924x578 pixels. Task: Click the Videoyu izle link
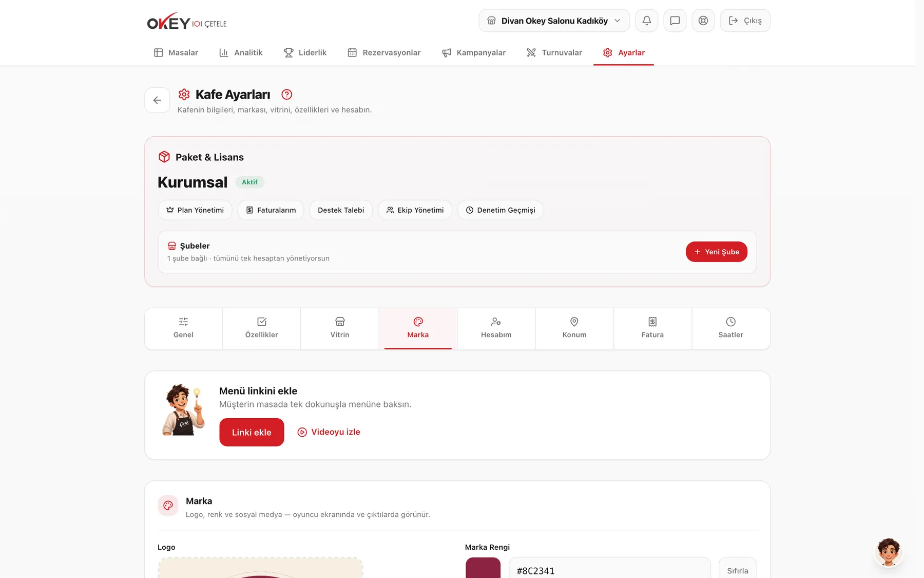(x=329, y=432)
